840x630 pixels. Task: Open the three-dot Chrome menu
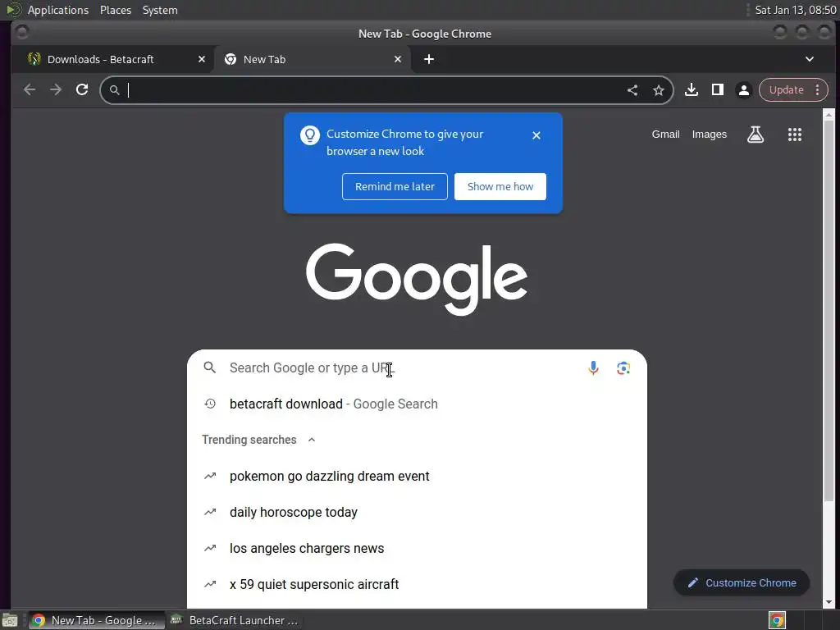coord(818,90)
